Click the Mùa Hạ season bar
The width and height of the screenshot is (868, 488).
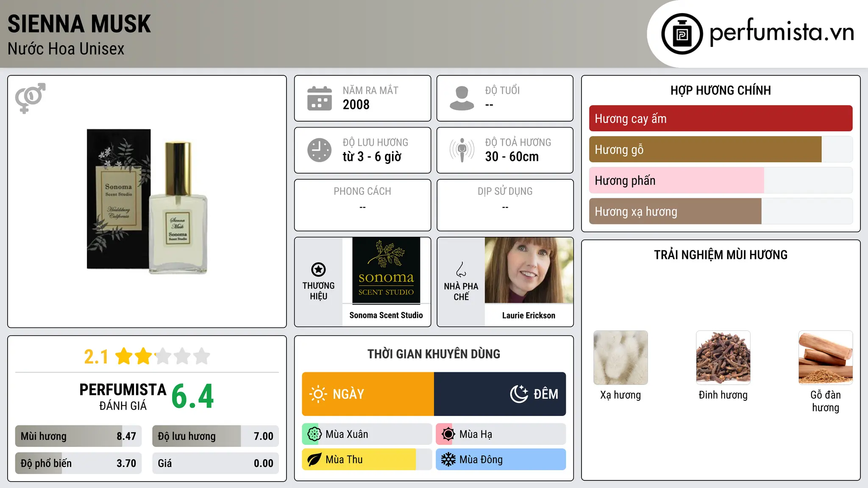pyautogui.click(x=501, y=434)
